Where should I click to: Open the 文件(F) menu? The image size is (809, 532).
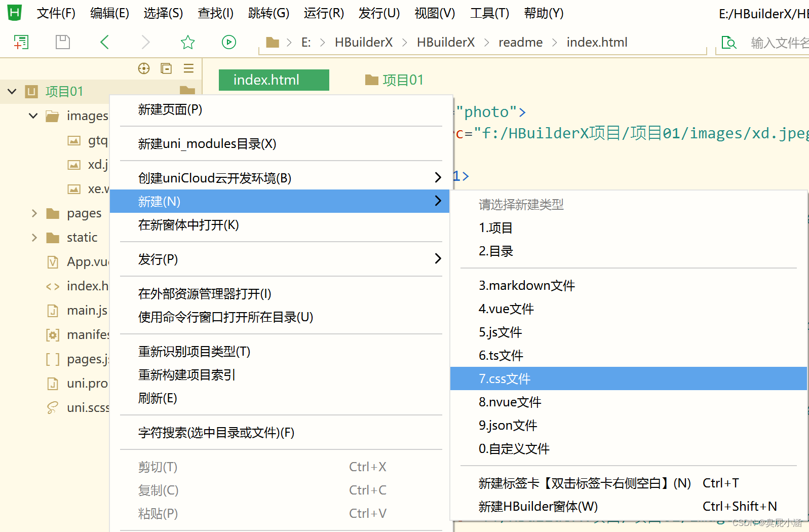tap(56, 13)
